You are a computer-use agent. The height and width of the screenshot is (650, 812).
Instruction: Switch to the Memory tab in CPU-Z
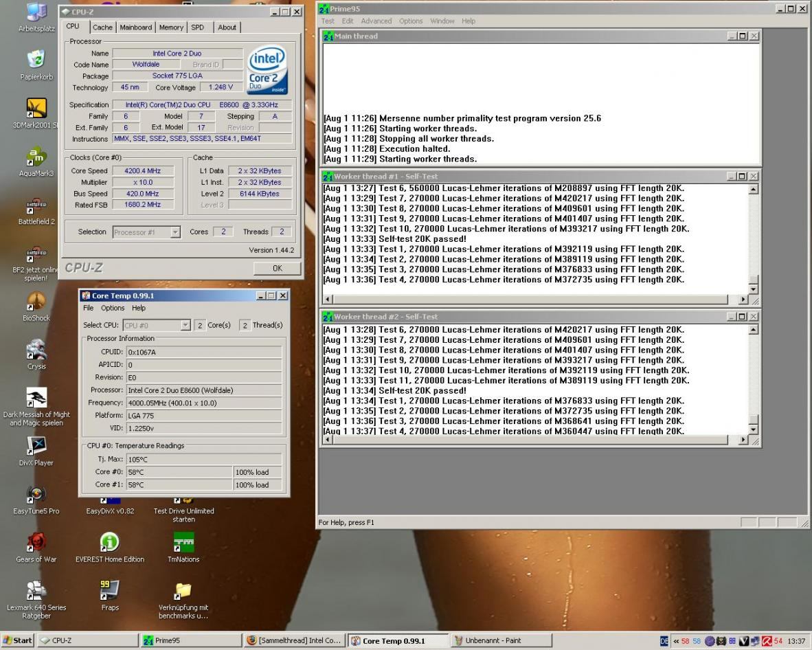tap(172, 27)
